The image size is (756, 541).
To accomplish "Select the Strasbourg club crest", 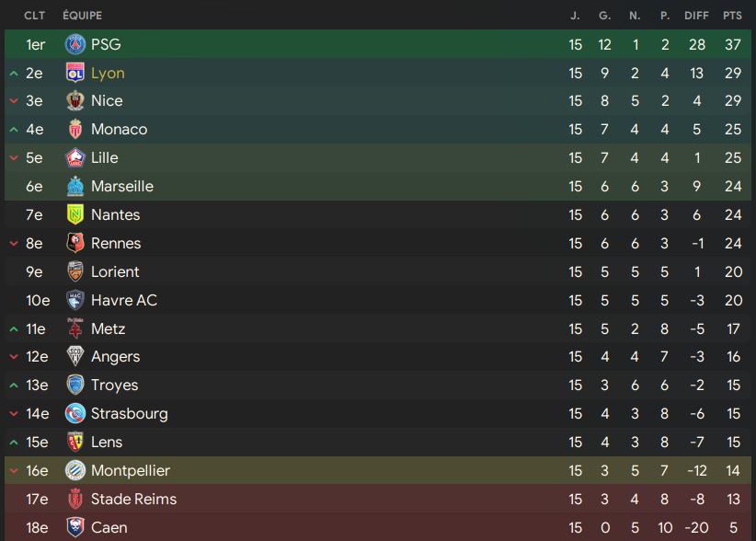I will point(75,413).
